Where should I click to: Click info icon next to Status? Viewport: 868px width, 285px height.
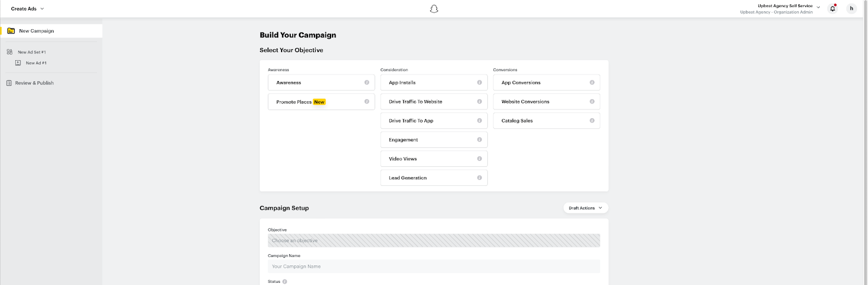point(285,282)
